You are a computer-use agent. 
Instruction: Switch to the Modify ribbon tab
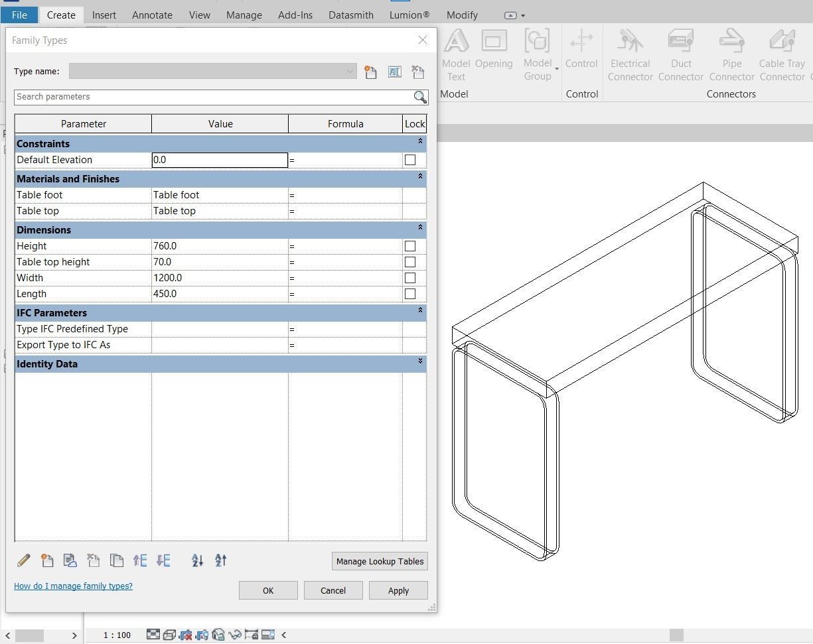click(x=461, y=15)
